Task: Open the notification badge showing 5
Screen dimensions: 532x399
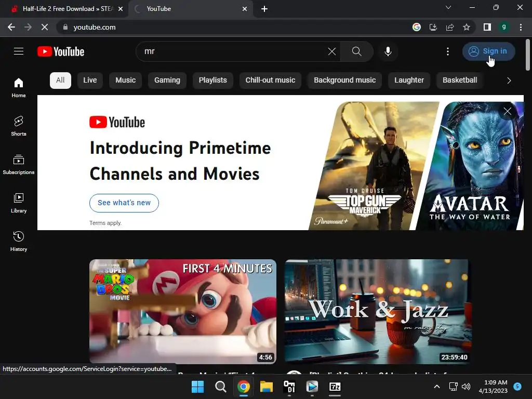Action: point(517,386)
